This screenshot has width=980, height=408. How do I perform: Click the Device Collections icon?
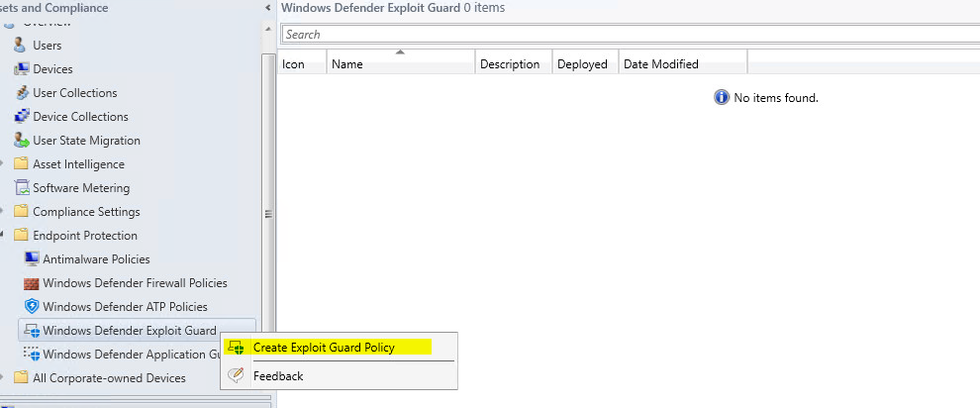(22, 116)
